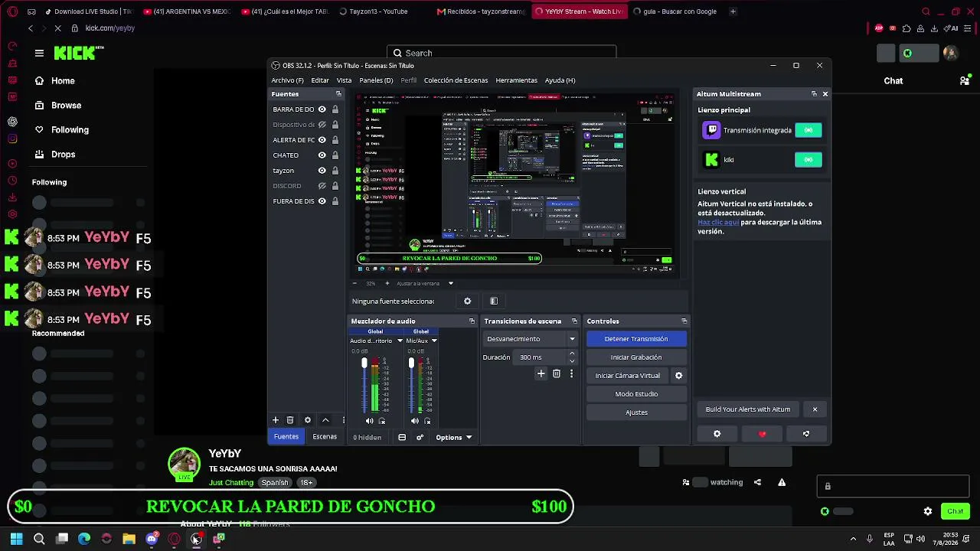980x551 pixels.
Task: Click the Aitum share icon at bottom right
Action: [x=806, y=434]
